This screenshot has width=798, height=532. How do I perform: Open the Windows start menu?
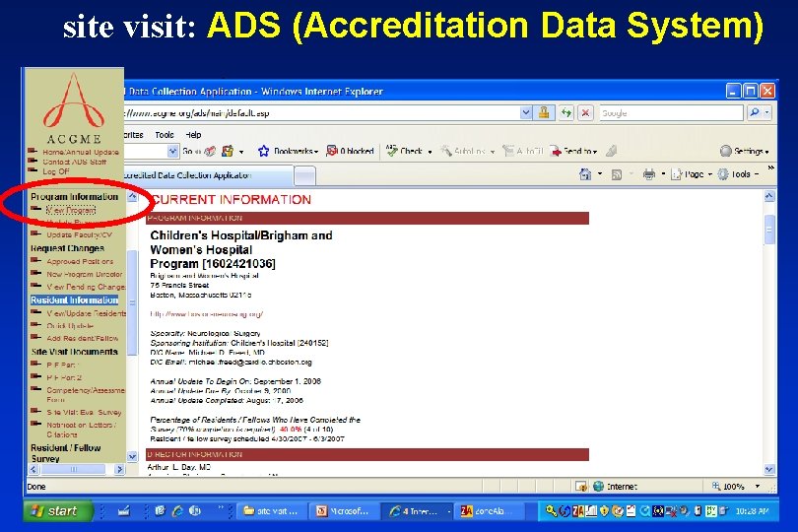[x=57, y=510]
